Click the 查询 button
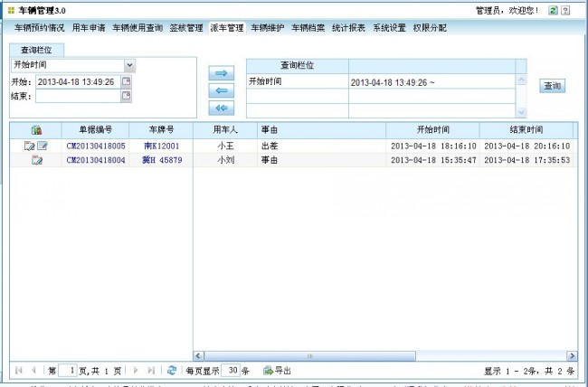Viewport: 588px width, 387px height. tap(552, 86)
